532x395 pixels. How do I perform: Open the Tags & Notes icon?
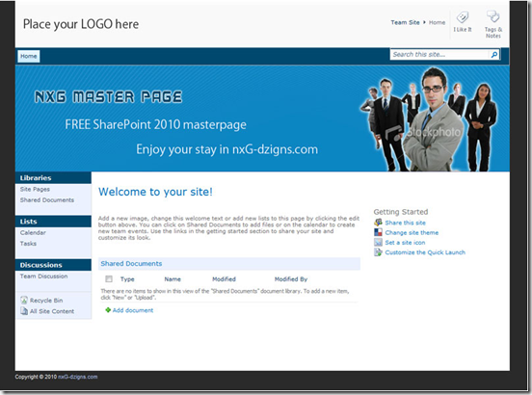(x=493, y=16)
